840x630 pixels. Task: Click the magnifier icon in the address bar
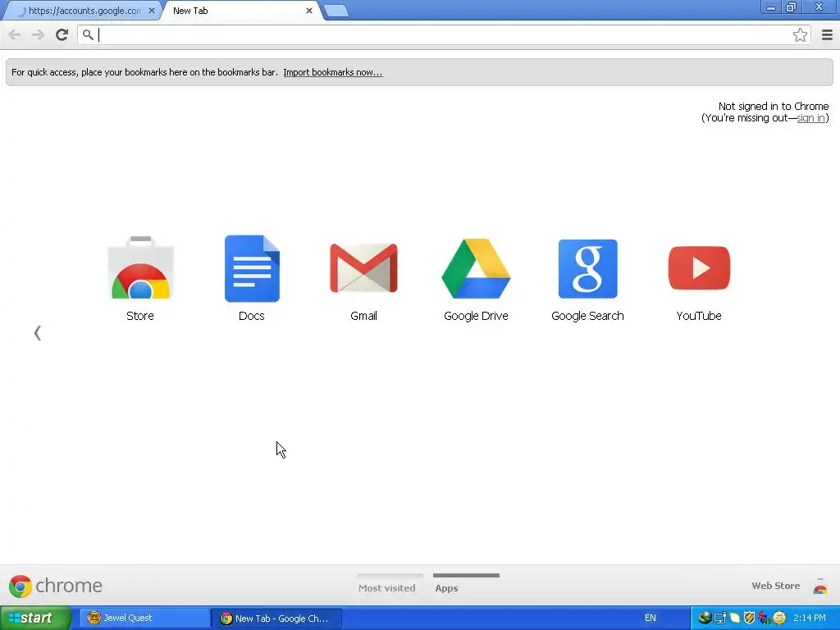coord(88,34)
